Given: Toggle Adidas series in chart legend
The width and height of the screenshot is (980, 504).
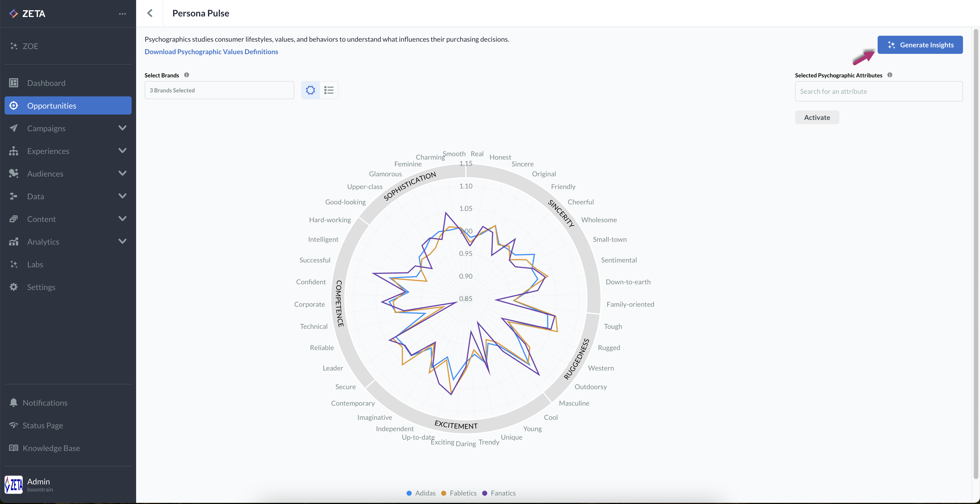Looking at the screenshot, I should pyautogui.click(x=422, y=493).
